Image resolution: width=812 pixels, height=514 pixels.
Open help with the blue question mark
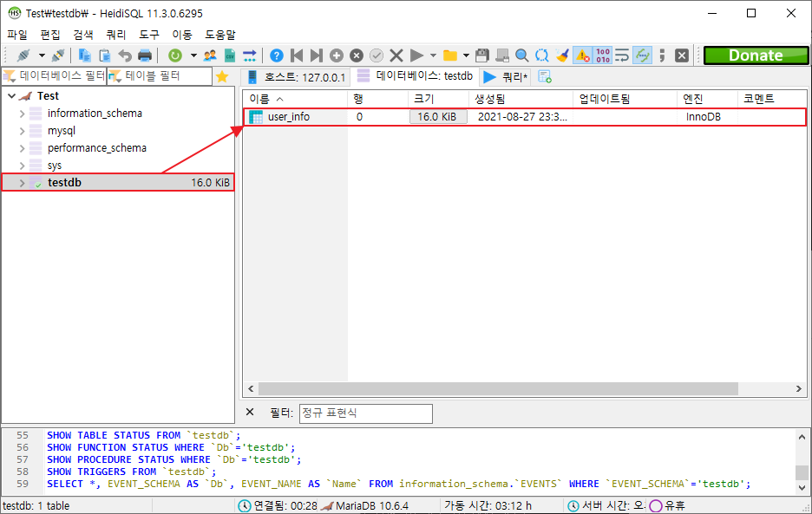[x=277, y=55]
